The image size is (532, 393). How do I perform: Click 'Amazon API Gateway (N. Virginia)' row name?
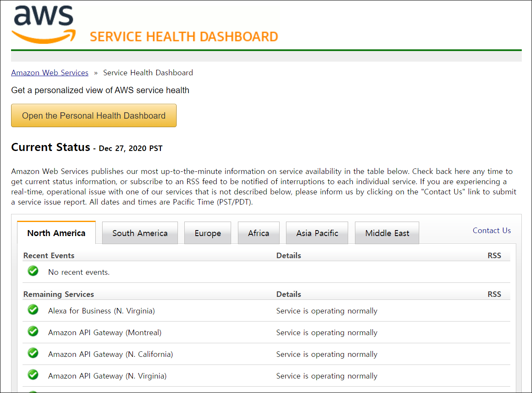[107, 376]
